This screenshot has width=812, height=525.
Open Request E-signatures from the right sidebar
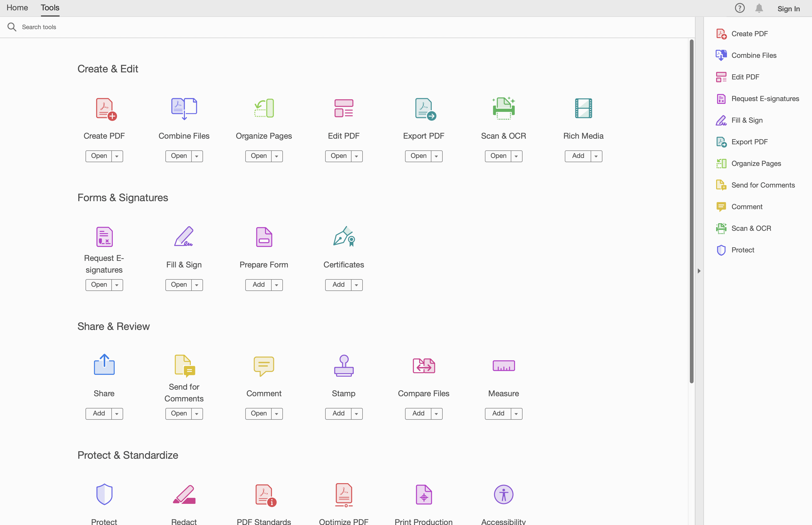click(x=757, y=98)
